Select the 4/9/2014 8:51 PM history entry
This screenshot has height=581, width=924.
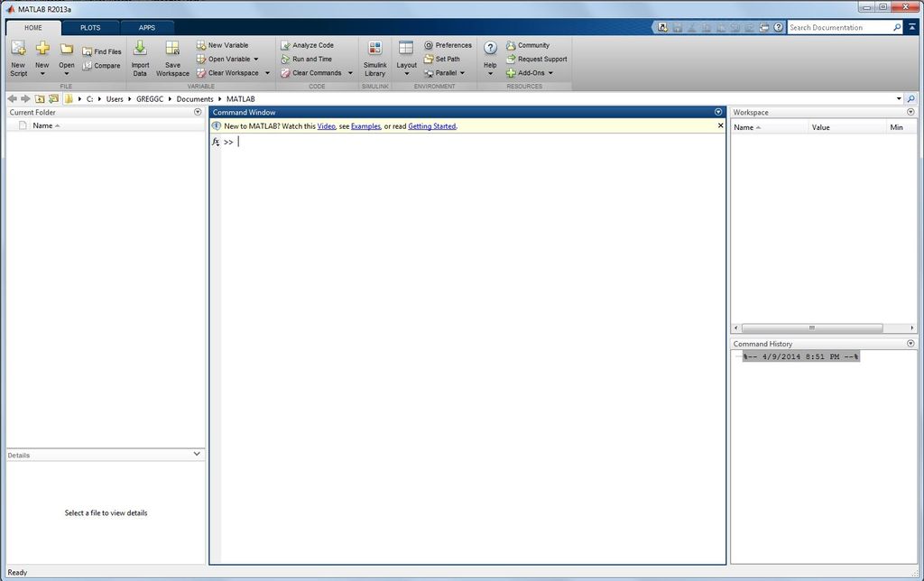tap(801, 356)
